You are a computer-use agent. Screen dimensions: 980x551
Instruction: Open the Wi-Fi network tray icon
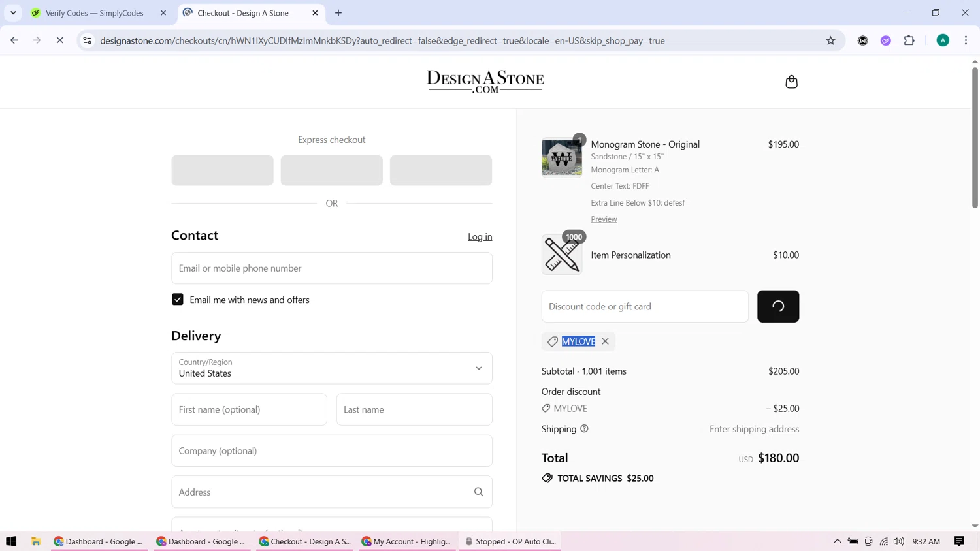click(x=883, y=541)
